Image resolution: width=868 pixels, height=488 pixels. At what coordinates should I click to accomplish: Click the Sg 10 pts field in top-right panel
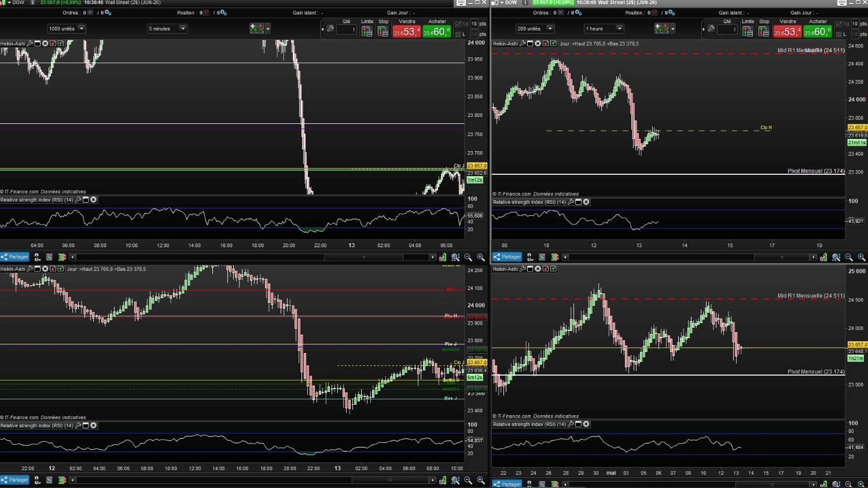(x=855, y=24)
